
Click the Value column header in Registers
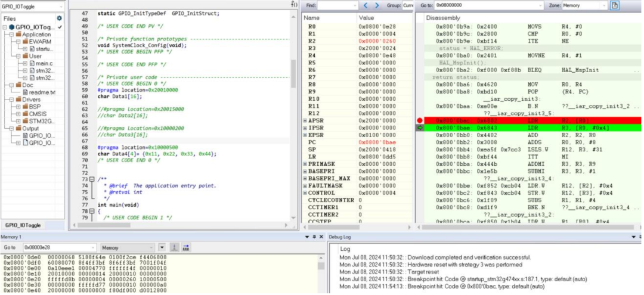(385, 18)
